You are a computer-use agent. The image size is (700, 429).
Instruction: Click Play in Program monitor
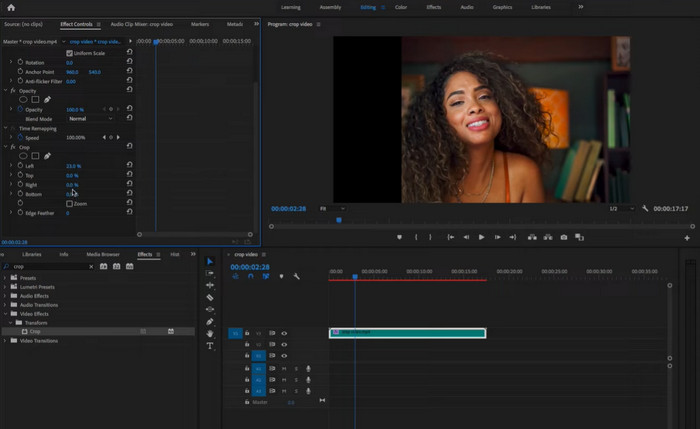pos(481,237)
